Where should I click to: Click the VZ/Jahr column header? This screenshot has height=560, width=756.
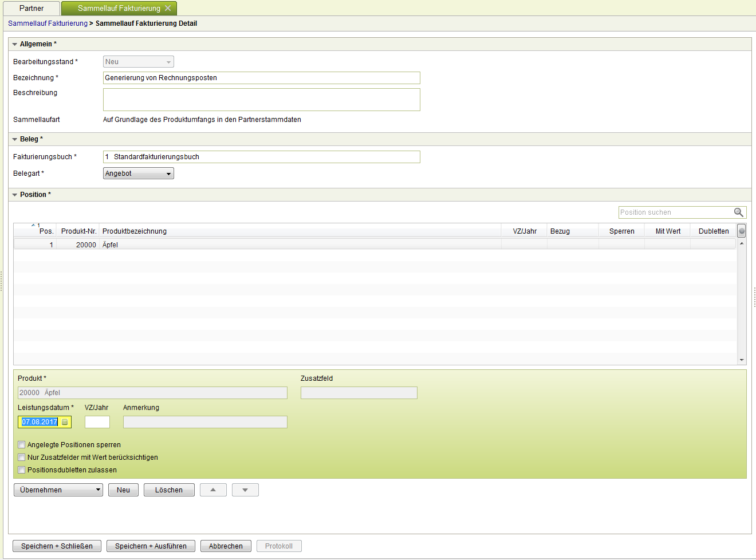coord(525,231)
